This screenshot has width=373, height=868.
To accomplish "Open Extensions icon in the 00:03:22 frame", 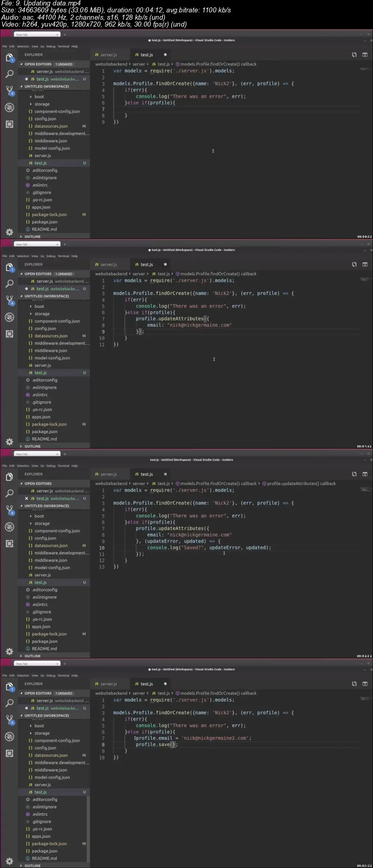I will 10,753.
